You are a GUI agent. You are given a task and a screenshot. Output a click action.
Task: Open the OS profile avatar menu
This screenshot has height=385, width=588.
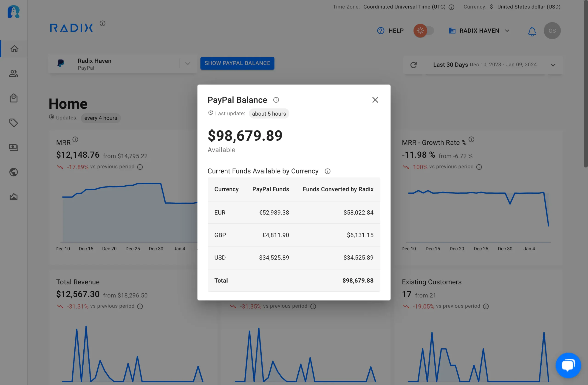click(552, 31)
